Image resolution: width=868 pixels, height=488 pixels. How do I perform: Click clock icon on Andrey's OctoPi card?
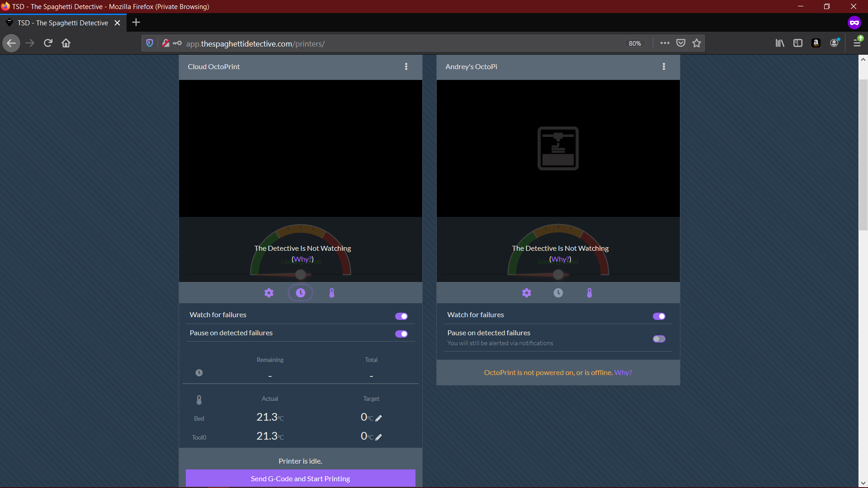click(558, 293)
